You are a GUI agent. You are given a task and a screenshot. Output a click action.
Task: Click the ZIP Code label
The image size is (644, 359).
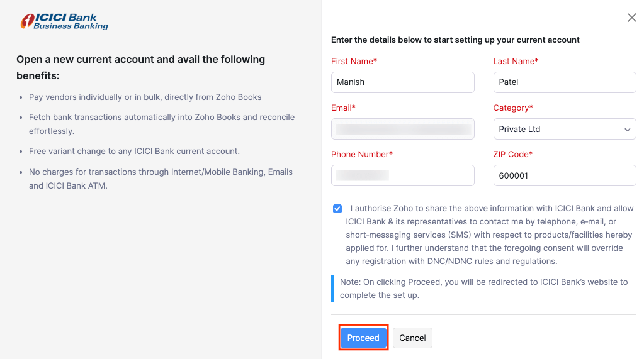512,154
